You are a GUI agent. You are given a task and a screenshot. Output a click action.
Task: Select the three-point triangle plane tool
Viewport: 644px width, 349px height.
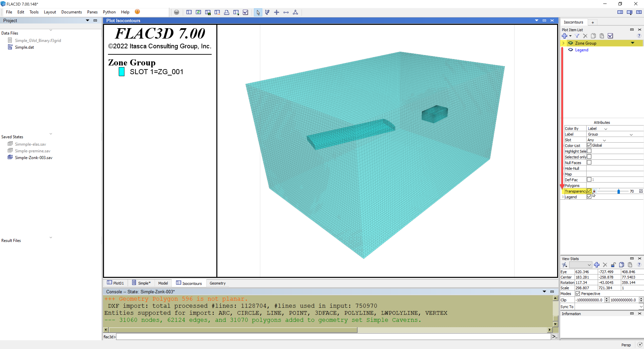pos(295,12)
